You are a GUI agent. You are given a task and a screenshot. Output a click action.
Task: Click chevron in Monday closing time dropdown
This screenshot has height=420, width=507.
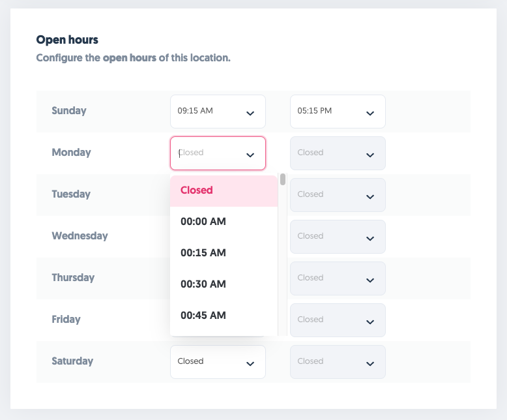370,155
